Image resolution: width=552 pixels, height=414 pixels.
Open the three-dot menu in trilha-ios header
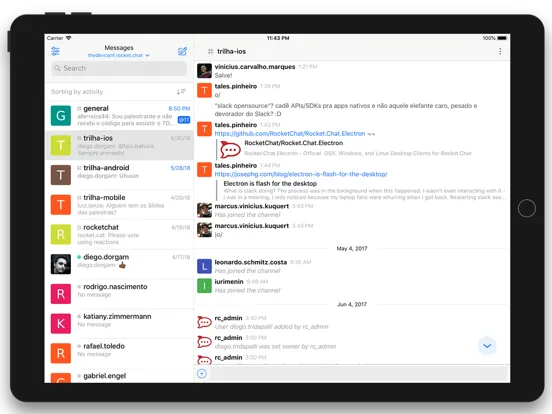click(500, 51)
